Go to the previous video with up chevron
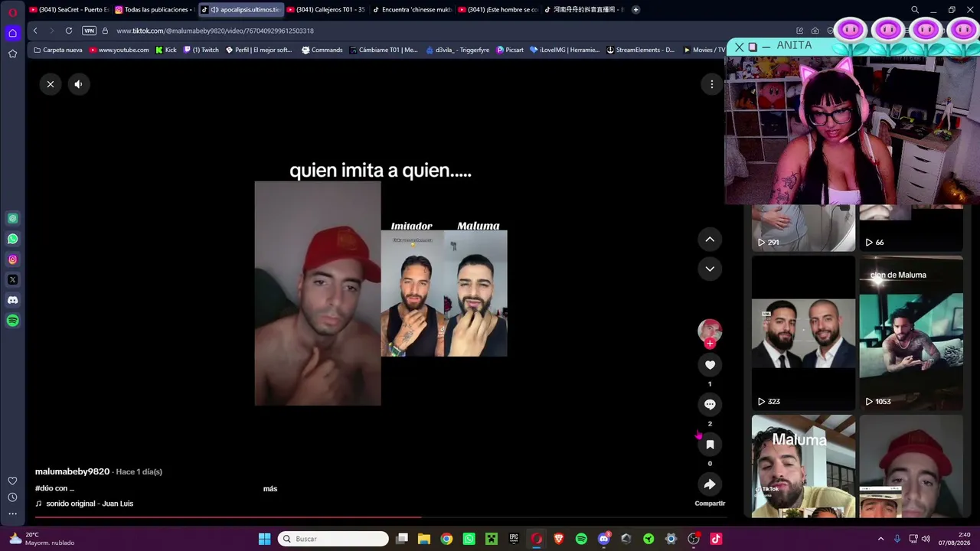This screenshot has width=980, height=551. 710,240
